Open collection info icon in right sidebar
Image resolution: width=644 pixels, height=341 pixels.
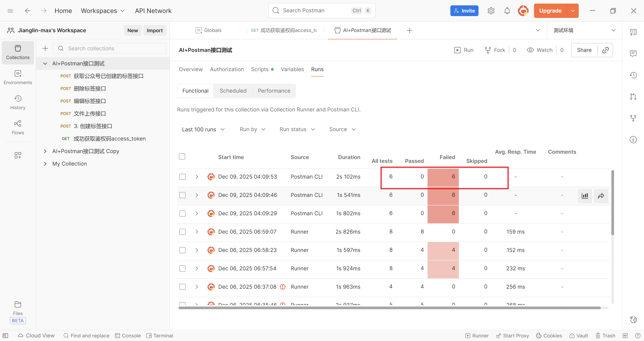[x=633, y=140]
